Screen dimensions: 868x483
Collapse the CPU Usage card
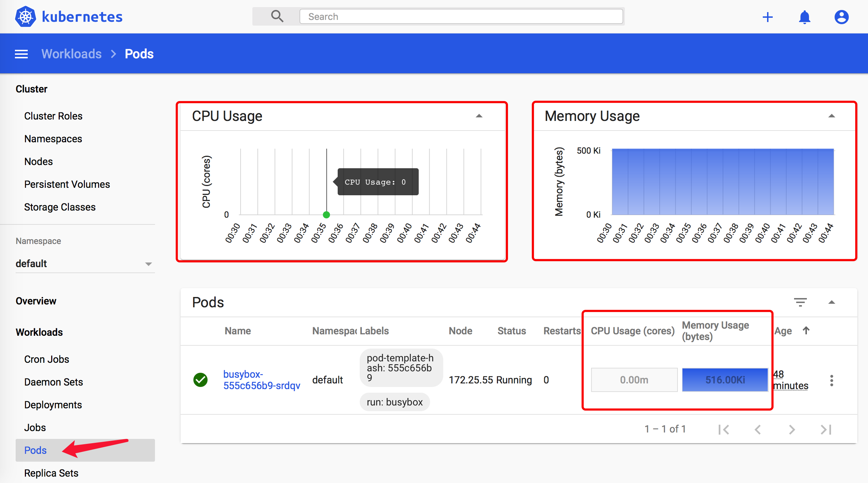[x=479, y=116]
